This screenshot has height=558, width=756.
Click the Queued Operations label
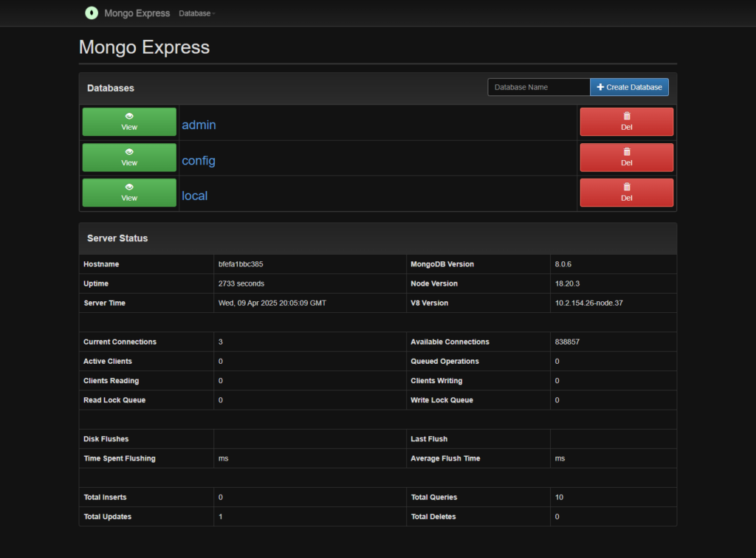click(x=444, y=362)
